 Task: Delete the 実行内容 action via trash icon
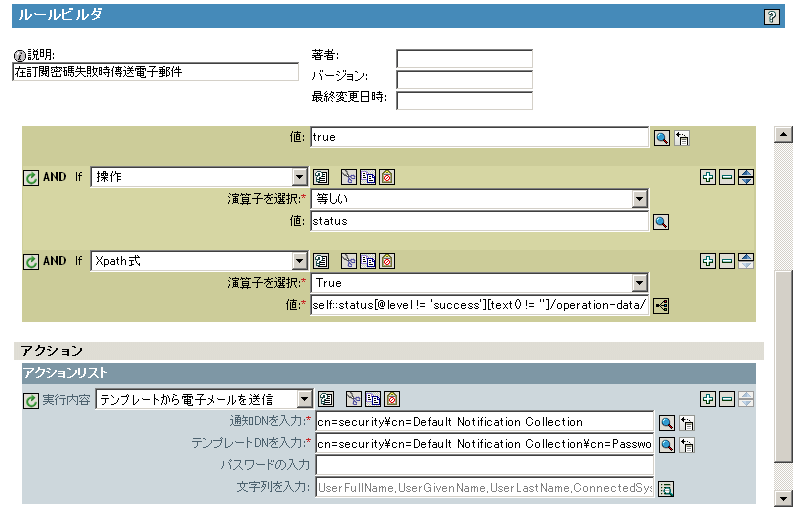coord(392,399)
